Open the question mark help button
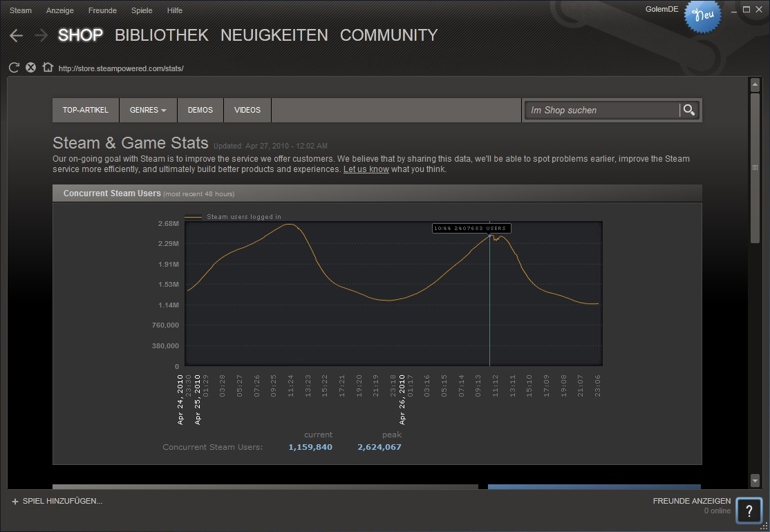The image size is (770, 532). click(749, 511)
